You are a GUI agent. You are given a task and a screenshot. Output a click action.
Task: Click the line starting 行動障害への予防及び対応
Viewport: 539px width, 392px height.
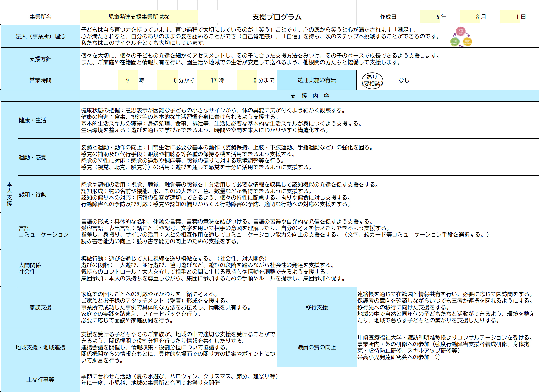point(216,204)
